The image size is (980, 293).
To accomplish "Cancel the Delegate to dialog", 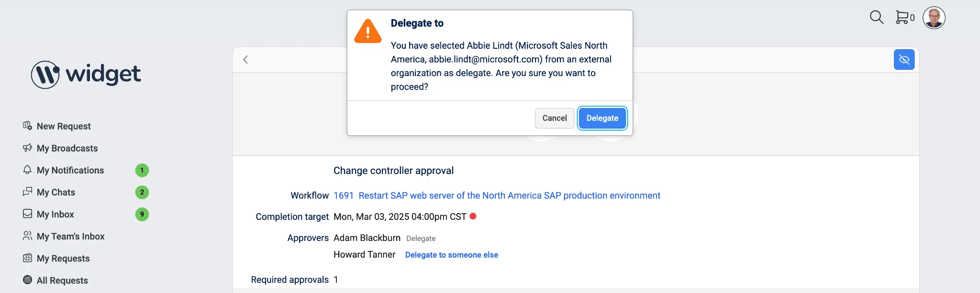I will 554,118.
